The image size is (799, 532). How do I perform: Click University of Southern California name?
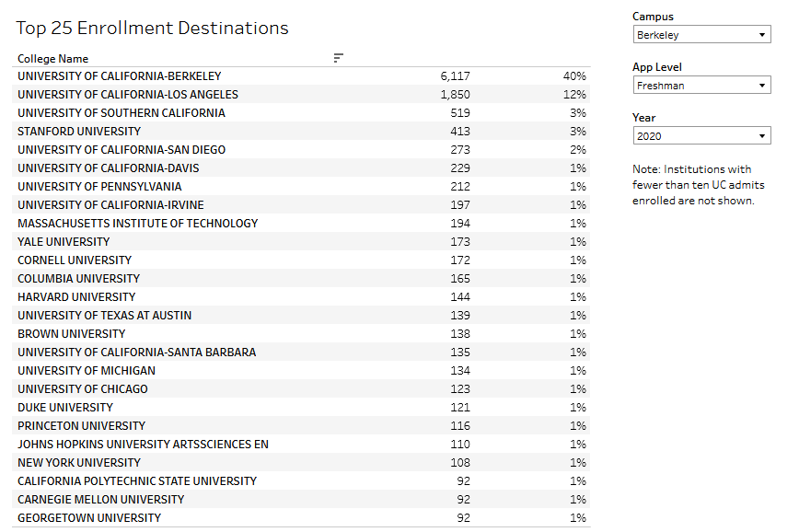[x=122, y=113]
